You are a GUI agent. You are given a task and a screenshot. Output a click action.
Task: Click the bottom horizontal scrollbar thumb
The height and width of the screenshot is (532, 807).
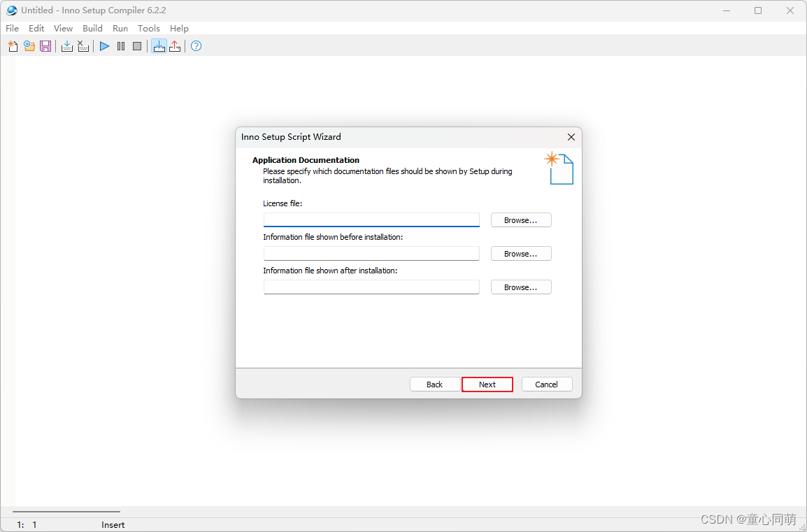66,512
